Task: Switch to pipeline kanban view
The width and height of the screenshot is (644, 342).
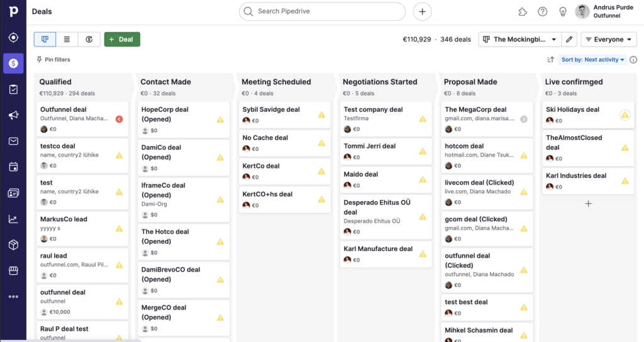Action: (45, 40)
